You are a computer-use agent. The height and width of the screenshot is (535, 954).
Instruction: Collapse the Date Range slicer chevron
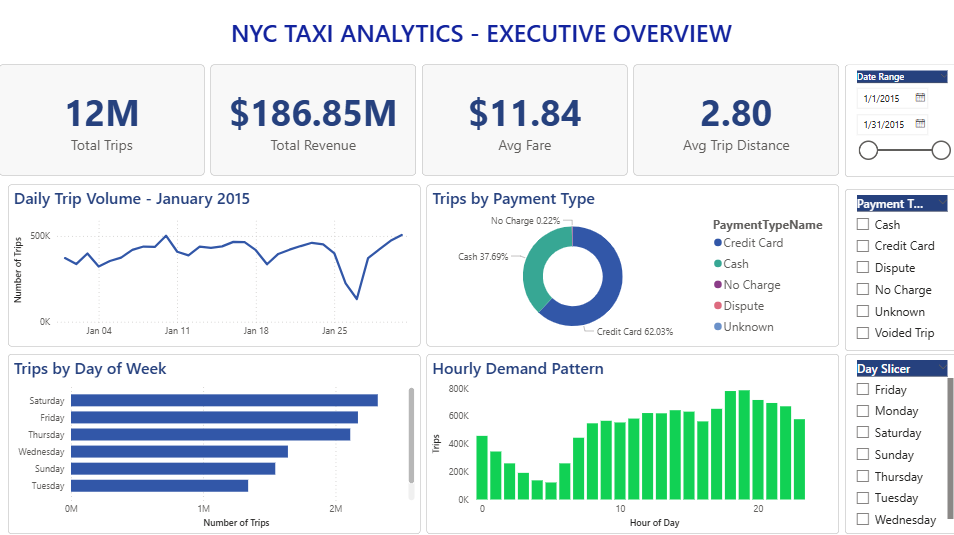943,77
